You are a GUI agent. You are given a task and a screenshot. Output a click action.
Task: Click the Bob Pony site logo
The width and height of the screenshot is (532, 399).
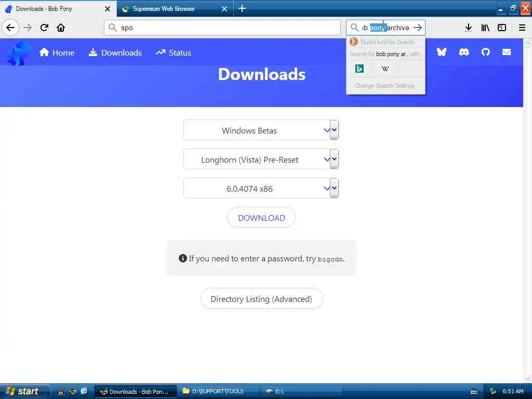pyautogui.click(x=19, y=52)
